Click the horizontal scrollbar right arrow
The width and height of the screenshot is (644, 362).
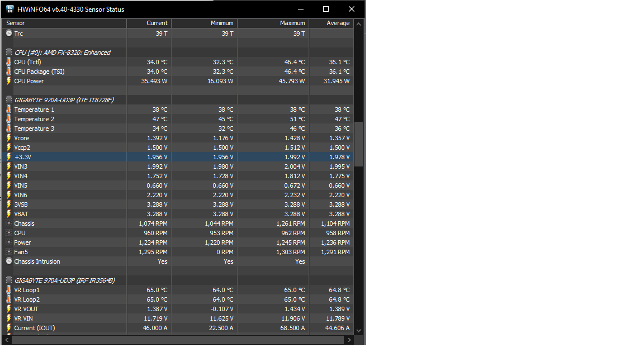pyautogui.click(x=349, y=340)
